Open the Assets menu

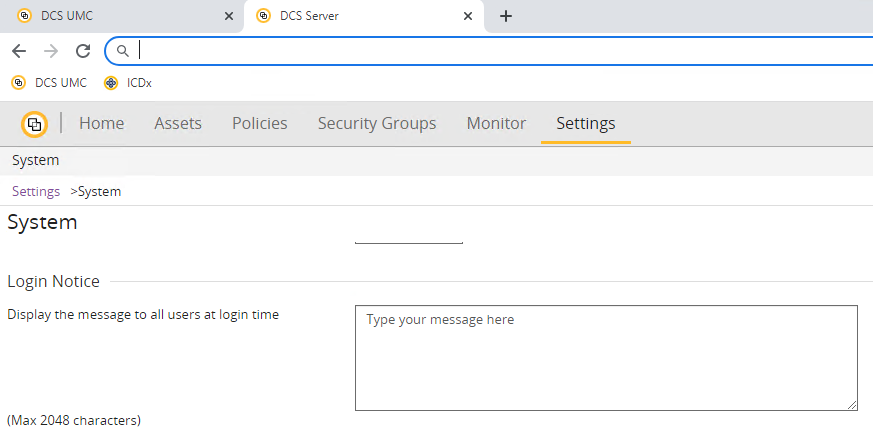pos(178,124)
